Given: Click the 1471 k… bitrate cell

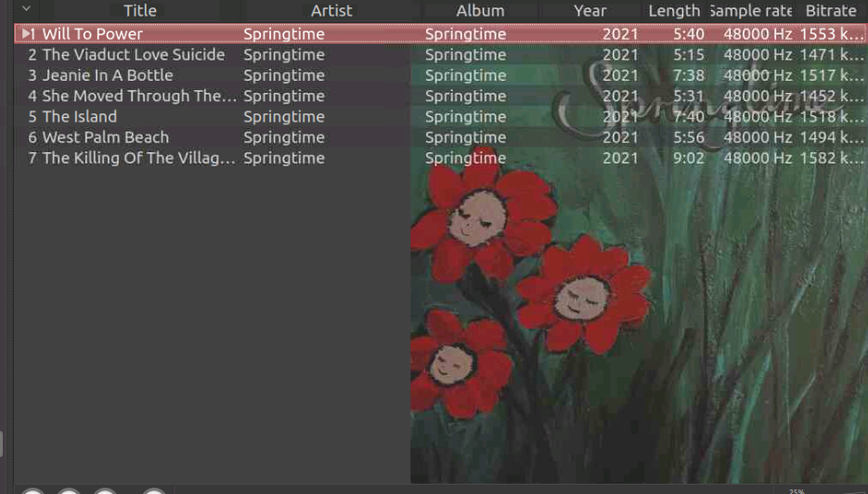Looking at the screenshot, I should [832, 54].
